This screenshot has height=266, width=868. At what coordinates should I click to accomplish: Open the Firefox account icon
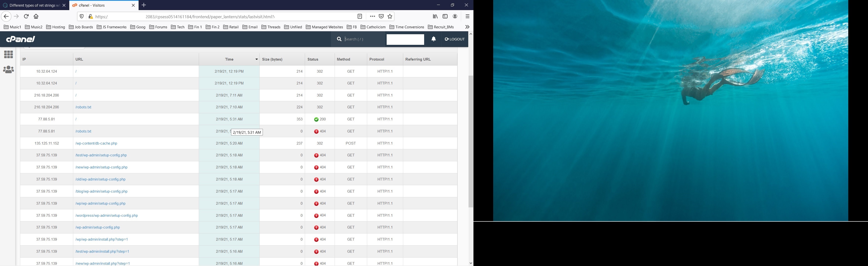point(455,17)
